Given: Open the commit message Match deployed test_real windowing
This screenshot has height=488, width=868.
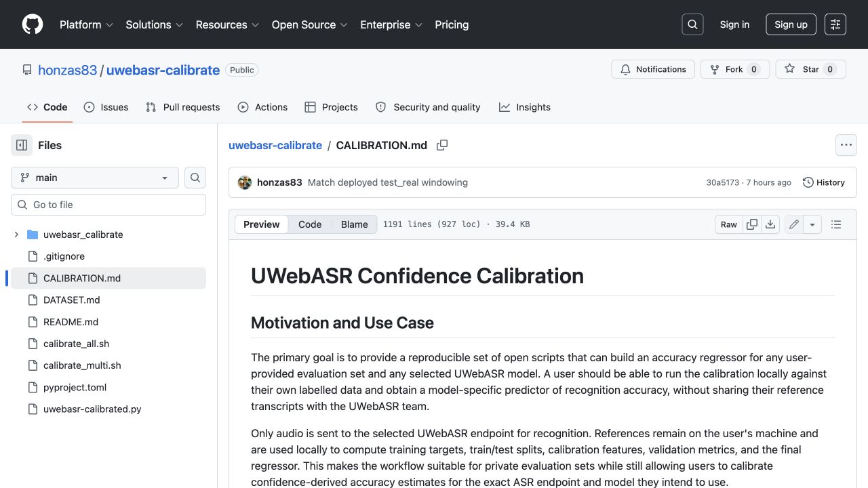Looking at the screenshot, I should pyautogui.click(x=388, y=182).
